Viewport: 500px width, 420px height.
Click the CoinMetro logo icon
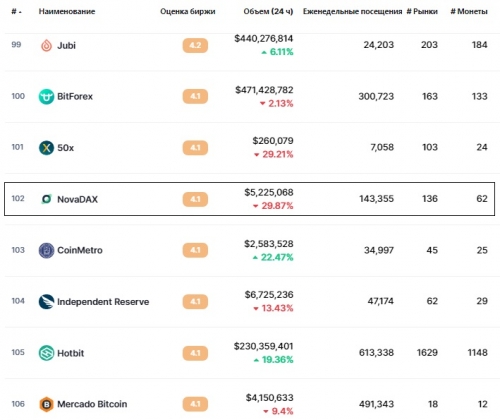[x=46, y=250]
